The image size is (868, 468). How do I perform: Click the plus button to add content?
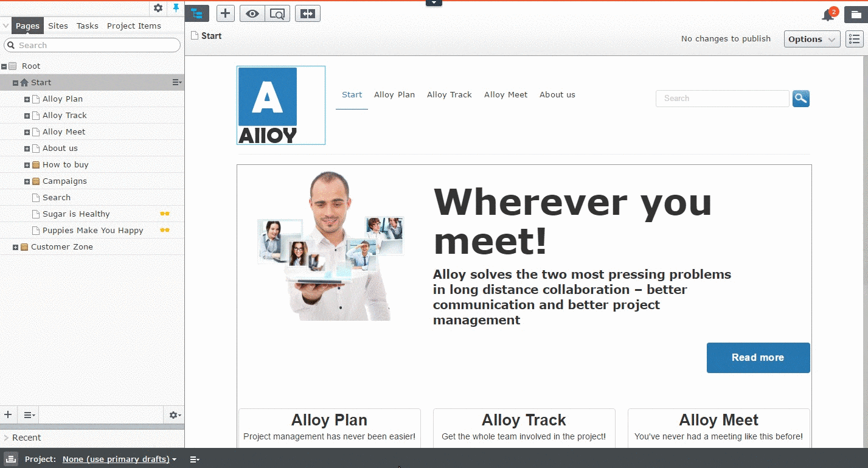226,13
